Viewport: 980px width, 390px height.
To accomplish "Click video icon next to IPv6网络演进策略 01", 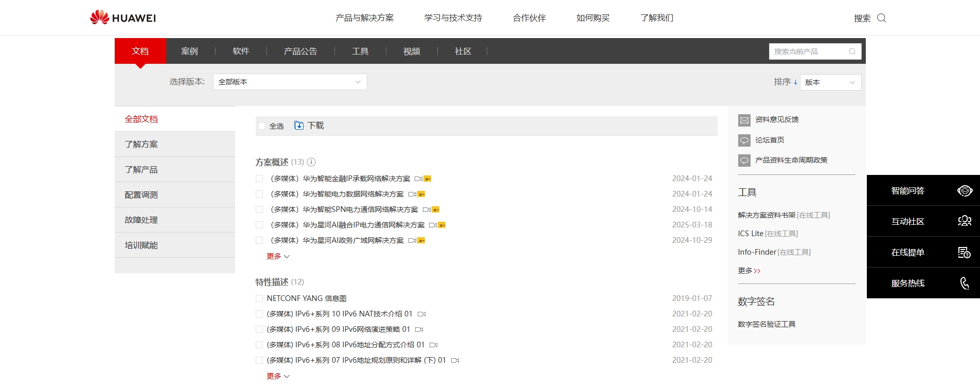I will (419, 329).
